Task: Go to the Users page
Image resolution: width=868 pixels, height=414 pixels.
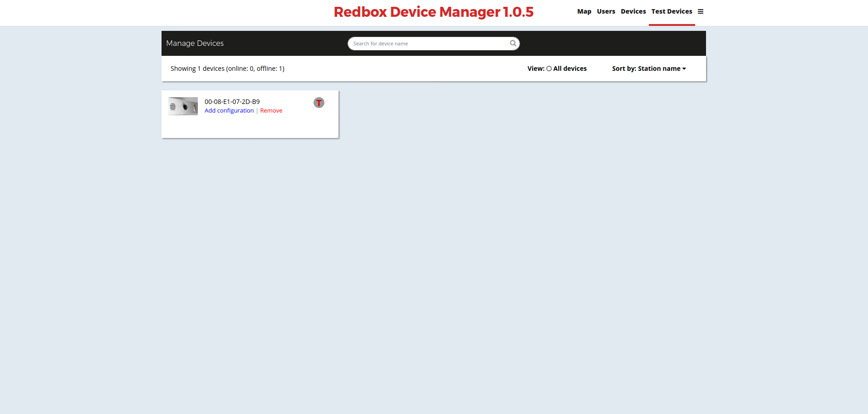Action: [x=606, y=11]
